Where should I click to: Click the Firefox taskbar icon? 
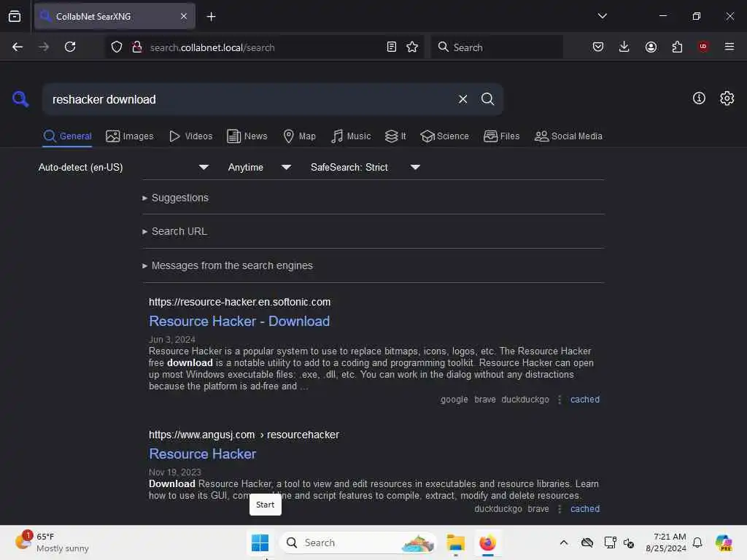tap(487, 542)
